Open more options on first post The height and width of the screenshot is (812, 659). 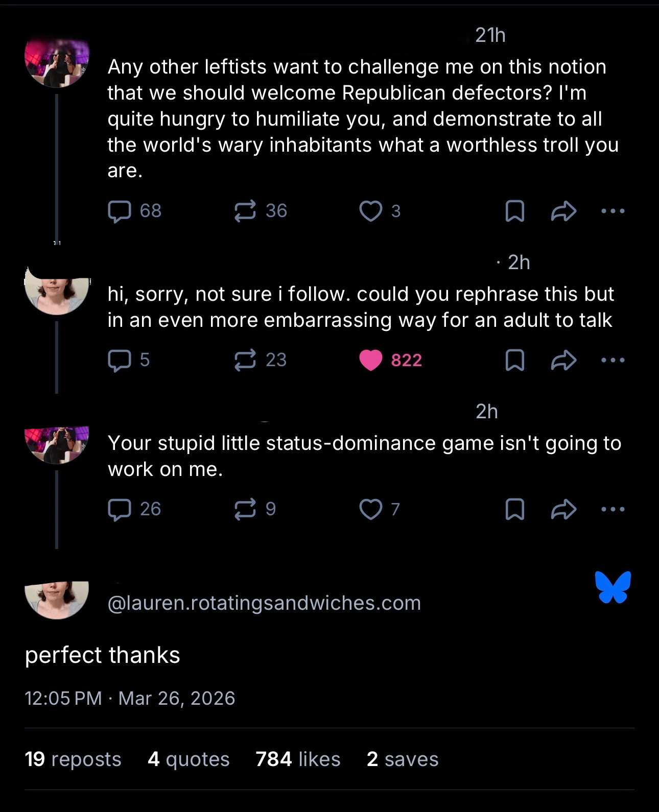[613, 211]
